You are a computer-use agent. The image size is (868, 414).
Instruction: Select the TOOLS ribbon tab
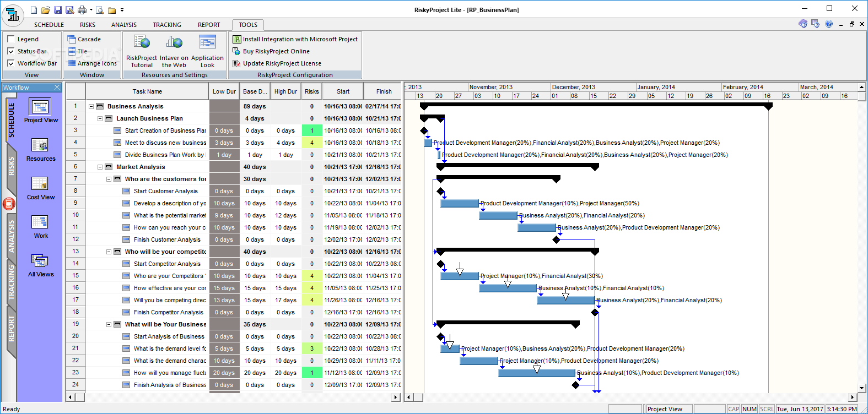click(x=248, y=25)
